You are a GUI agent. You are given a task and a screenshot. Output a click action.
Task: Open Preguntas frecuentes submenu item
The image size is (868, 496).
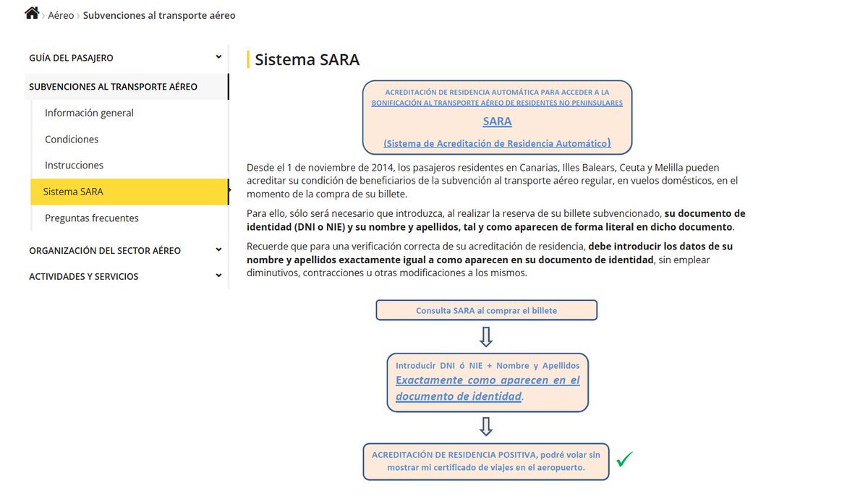[x=92, y=218]
